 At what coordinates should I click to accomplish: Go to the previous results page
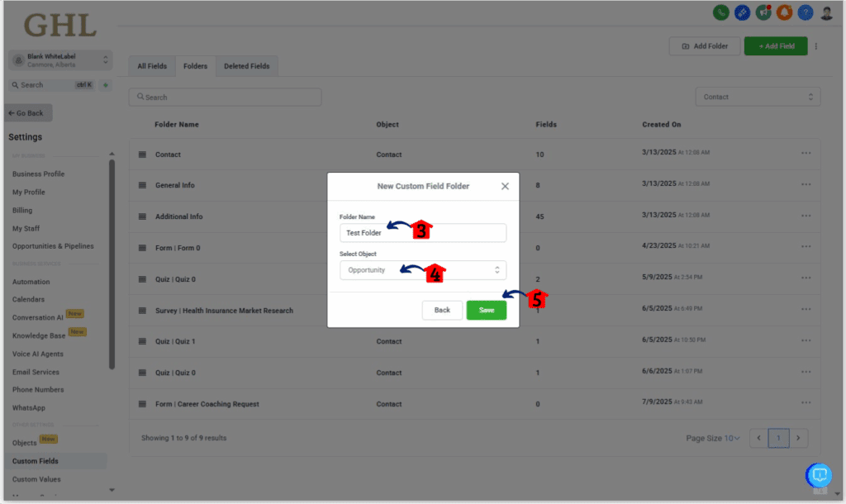758,438
